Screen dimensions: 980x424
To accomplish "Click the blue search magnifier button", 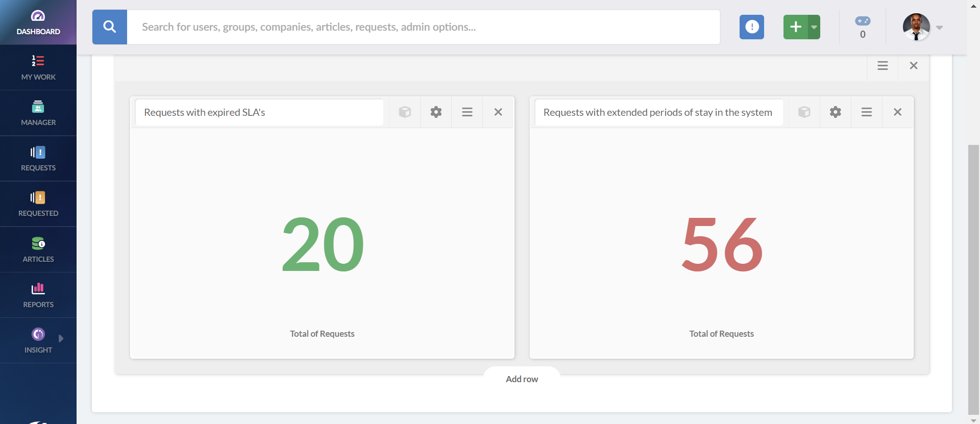I will click(x=109, y=27).
